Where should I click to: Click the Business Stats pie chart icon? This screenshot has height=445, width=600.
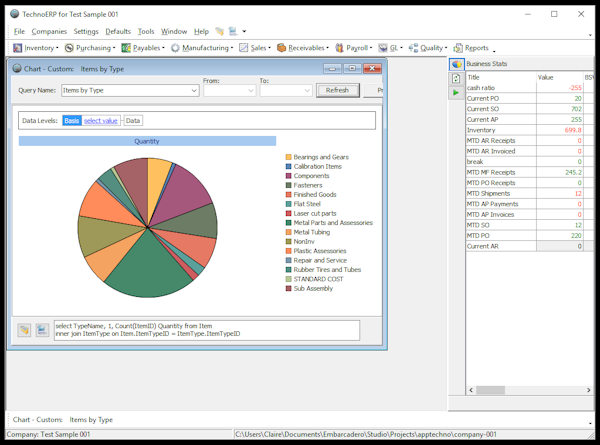[457, 64]
